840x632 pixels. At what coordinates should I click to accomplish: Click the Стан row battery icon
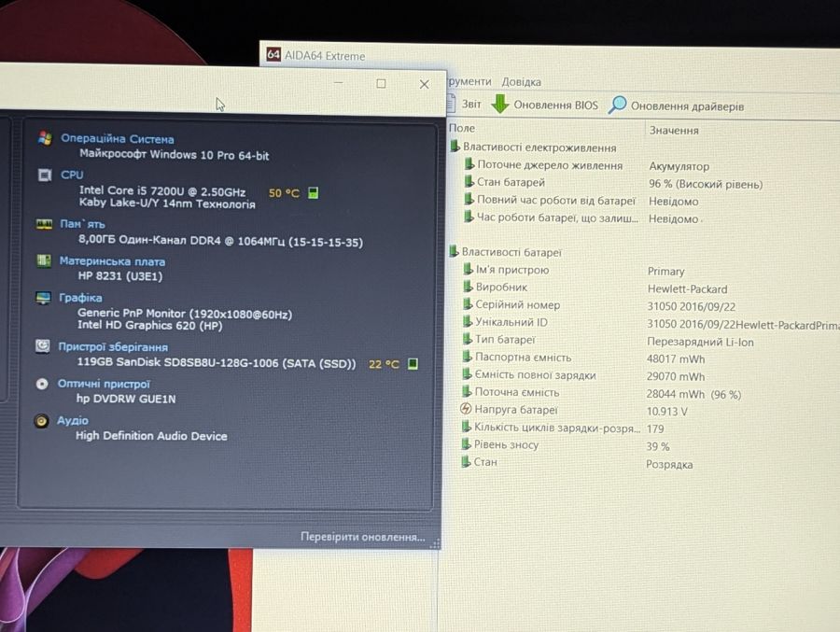466,461
